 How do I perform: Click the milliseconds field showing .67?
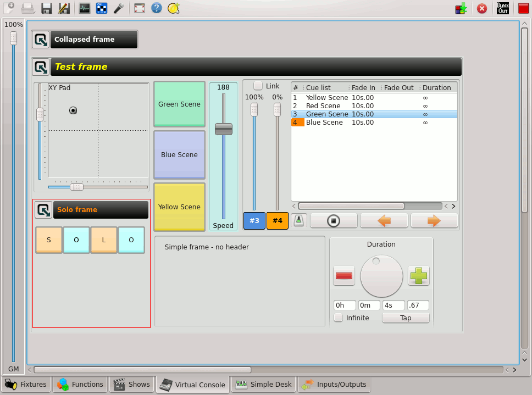click(x=418, y=305)
